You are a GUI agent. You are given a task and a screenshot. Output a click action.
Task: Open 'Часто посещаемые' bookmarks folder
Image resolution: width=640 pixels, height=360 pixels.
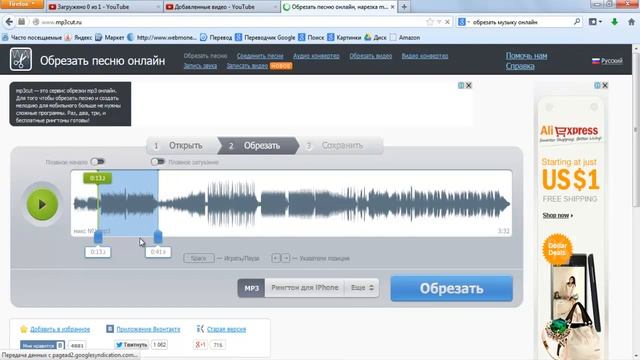pyautogui.click(x=32, y=38)
